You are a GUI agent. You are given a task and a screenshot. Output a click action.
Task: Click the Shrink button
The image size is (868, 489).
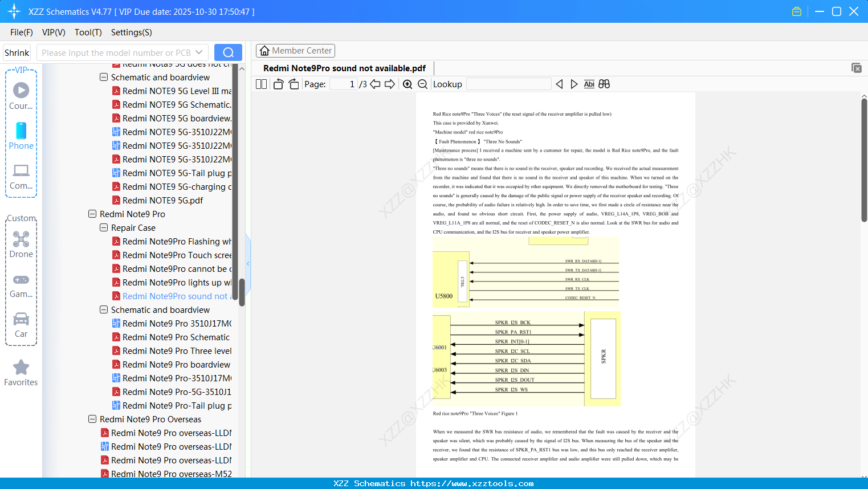pyautogui.click(x=17, y=52)
